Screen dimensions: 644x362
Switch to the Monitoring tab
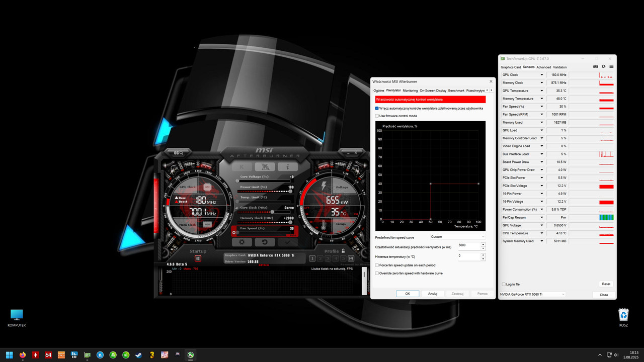tap(410, 90)
